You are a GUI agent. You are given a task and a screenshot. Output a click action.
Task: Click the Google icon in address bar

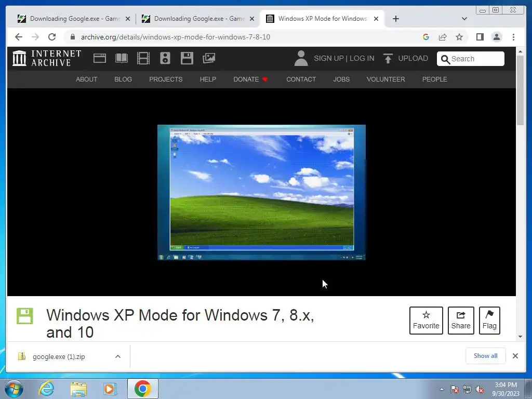(426, 37)
